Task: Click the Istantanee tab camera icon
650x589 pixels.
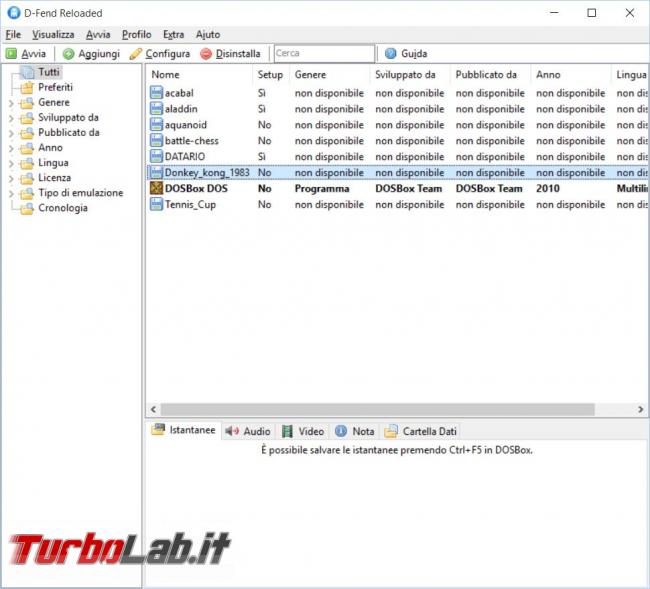Action: click(158, 430)
